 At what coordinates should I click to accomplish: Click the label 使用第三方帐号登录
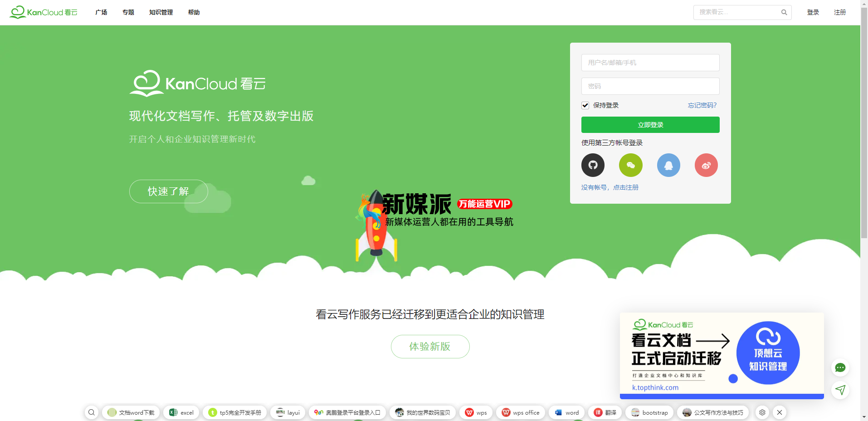coord(612,143)
